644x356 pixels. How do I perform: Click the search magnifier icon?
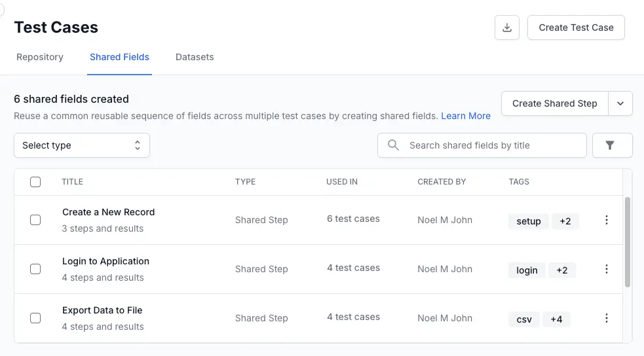tap(393, 145)
